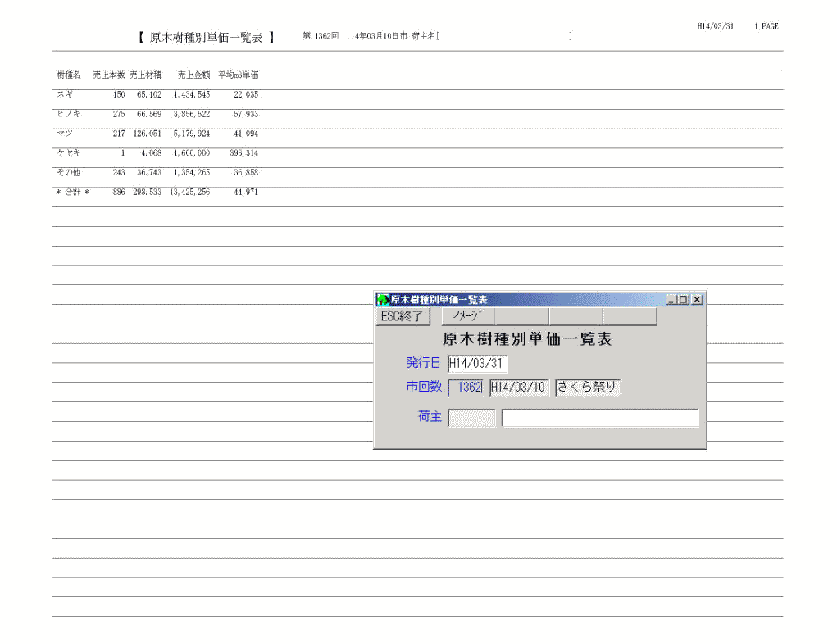Click the H14/03/31 date in the page header
Screen dimensions: 837x644
pyautogui.click(x=716, y=26)
